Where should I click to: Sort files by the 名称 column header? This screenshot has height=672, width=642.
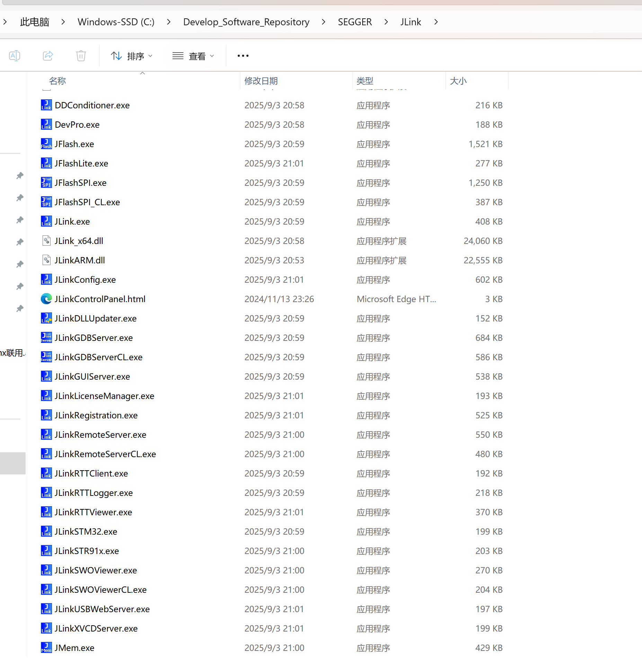click(x=57, y=81)
